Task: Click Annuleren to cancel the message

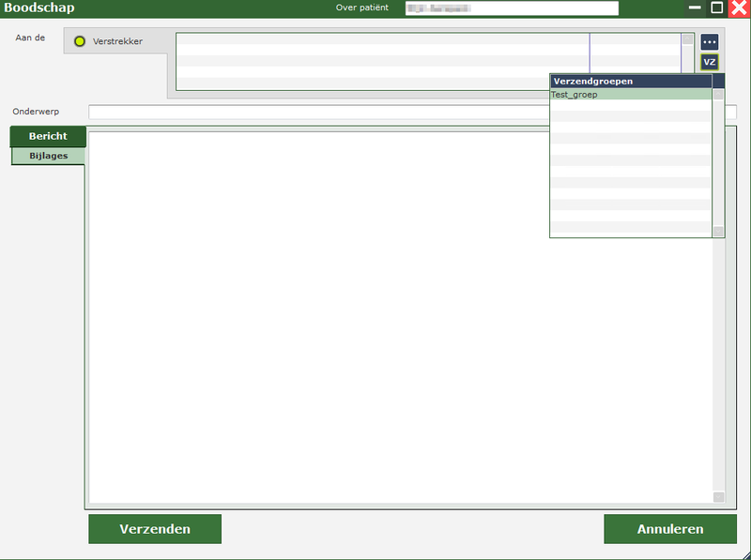Action: pos(669,529)
